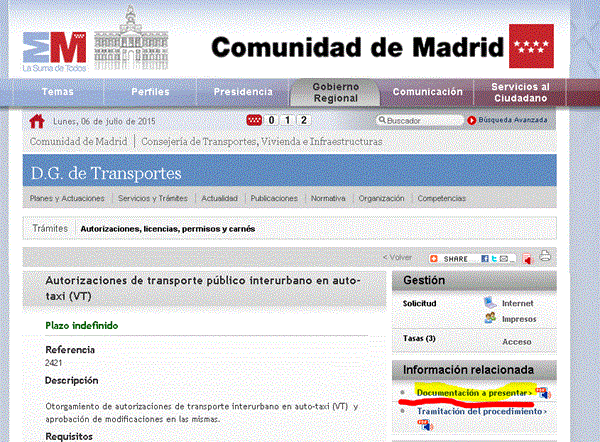Open the Actualidad menu item

click(x=220, y=198)
